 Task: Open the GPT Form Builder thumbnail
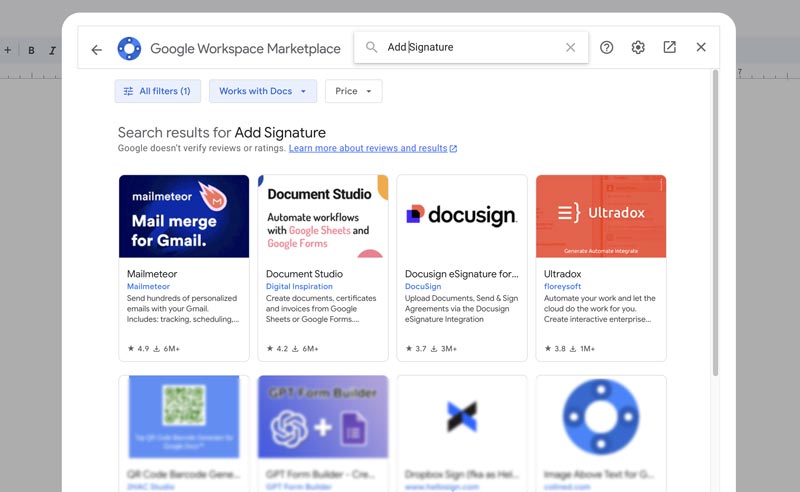[323, 417]
